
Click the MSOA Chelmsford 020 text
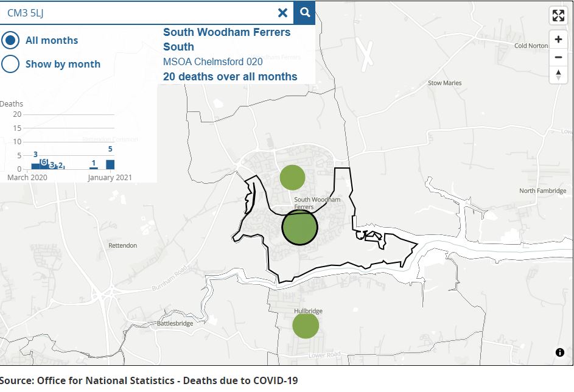tap(213, 61)
